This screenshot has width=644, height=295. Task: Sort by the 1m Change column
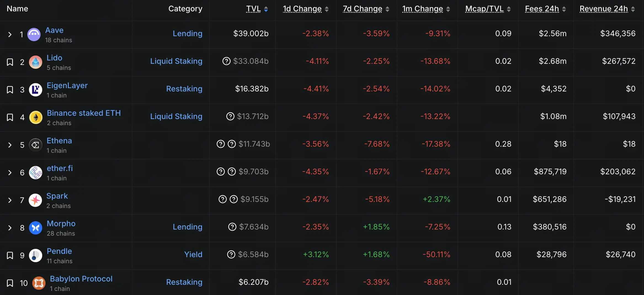(426, 9)
